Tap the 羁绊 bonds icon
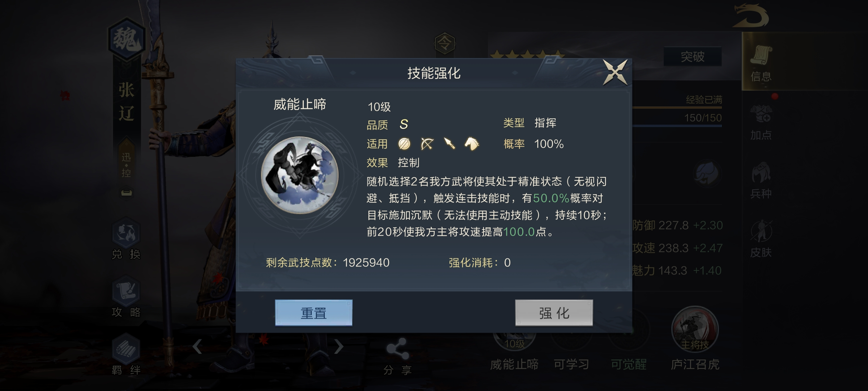The width and height of the screenshot is (868, 391). (x=126, y=354)
